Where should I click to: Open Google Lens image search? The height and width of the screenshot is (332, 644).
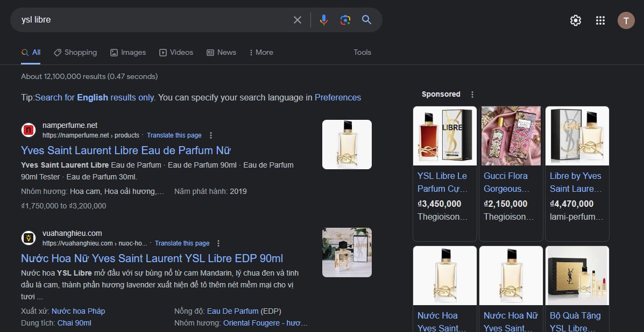click(345, 20)
